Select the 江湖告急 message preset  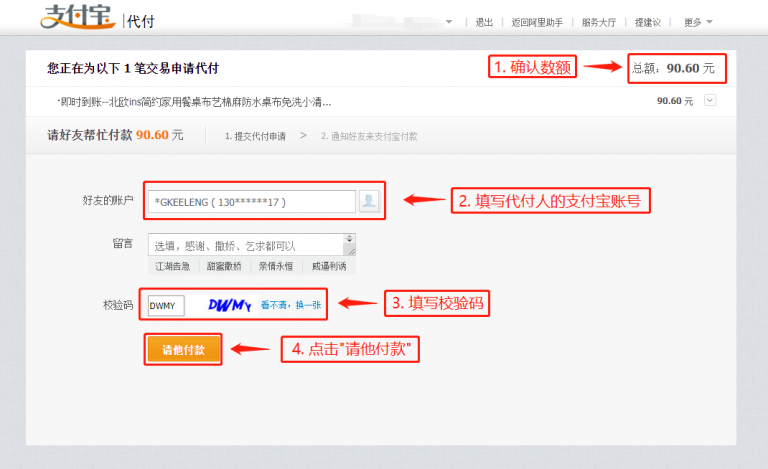(172, 266)
